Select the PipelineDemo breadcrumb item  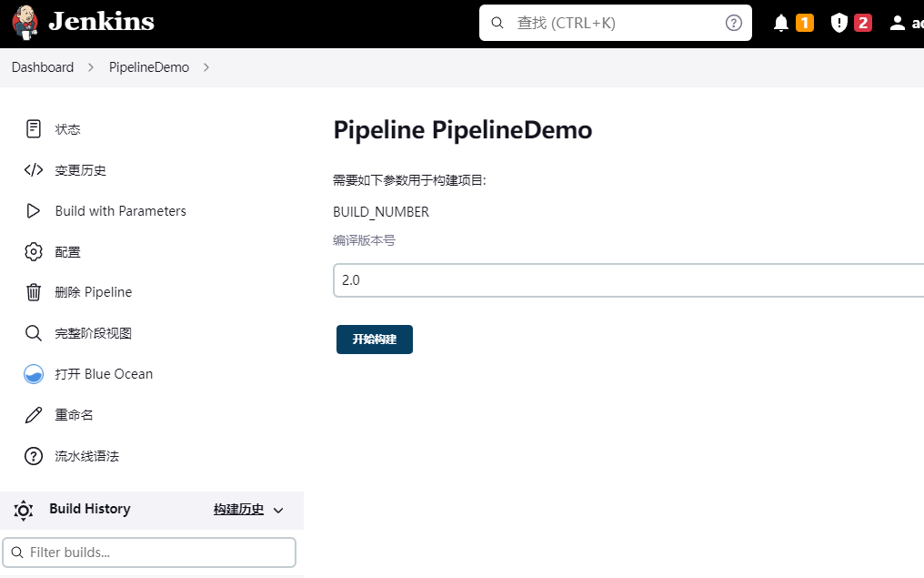coord(148,66)
